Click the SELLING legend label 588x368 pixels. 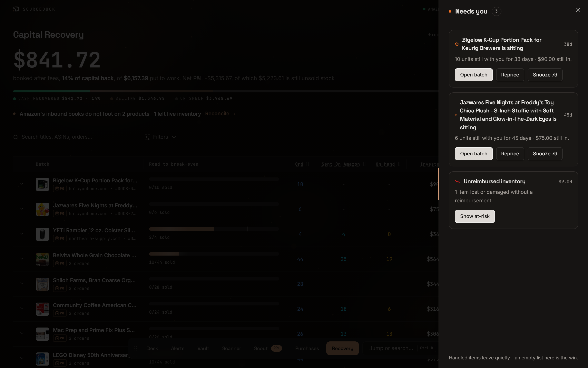126,98
